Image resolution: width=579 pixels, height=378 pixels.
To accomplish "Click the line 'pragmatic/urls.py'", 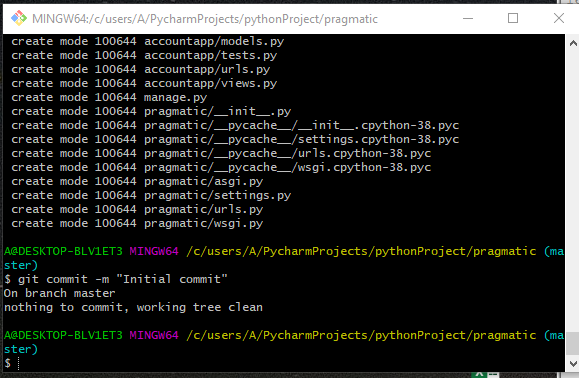I will click(137, 210).
